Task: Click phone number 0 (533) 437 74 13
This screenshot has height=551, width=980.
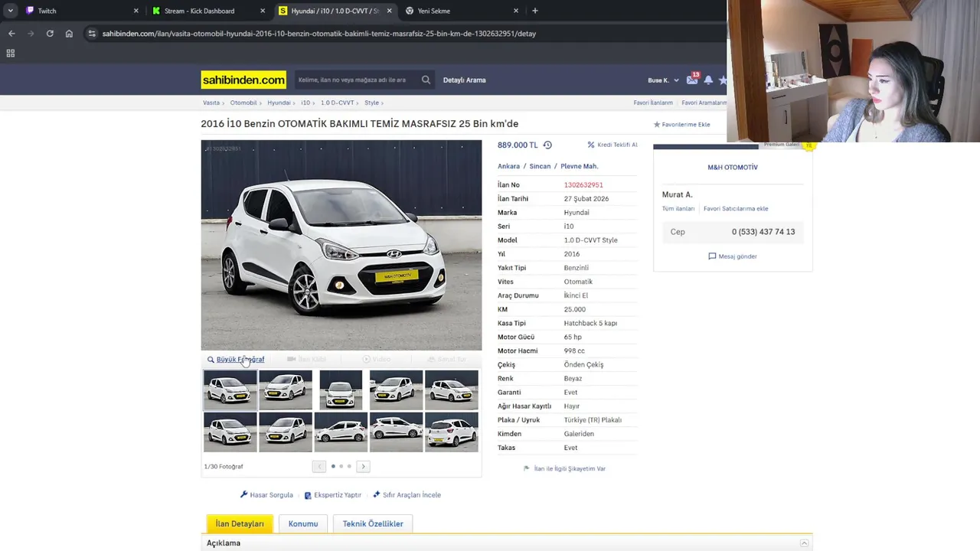Action: (x=763, y=232)
